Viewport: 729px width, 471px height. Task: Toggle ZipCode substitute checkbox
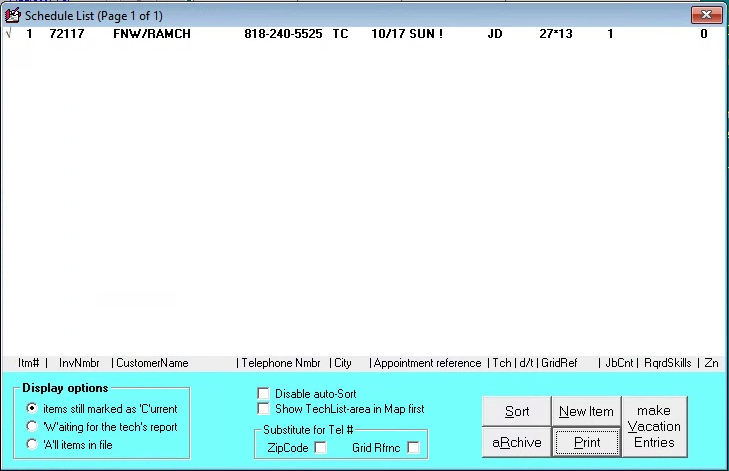320,447
